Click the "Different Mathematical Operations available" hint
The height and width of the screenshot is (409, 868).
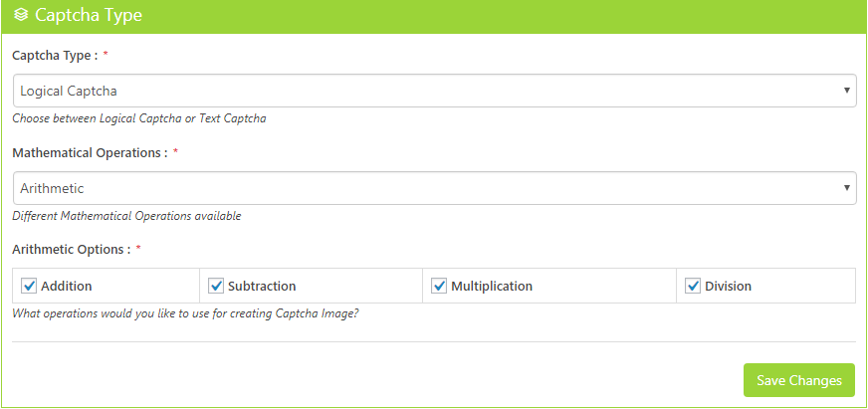pos(126,216)
